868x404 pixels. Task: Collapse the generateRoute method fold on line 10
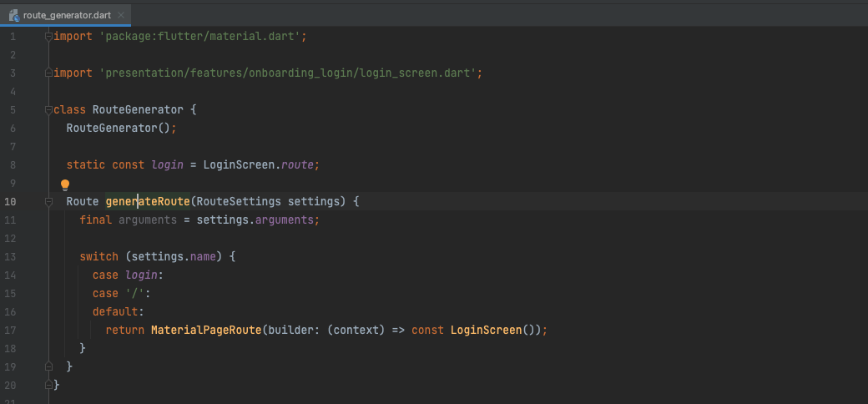point(48,201)
